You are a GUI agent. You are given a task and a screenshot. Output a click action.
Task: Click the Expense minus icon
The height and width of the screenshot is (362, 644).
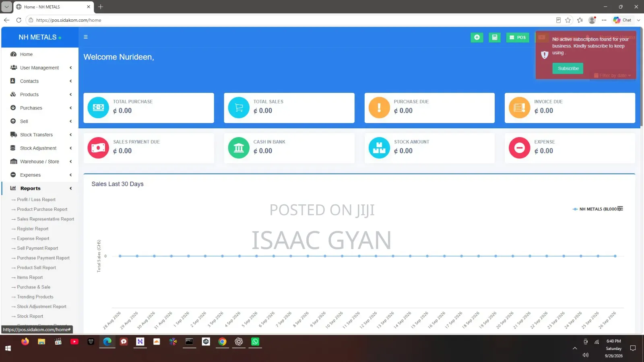520,148
